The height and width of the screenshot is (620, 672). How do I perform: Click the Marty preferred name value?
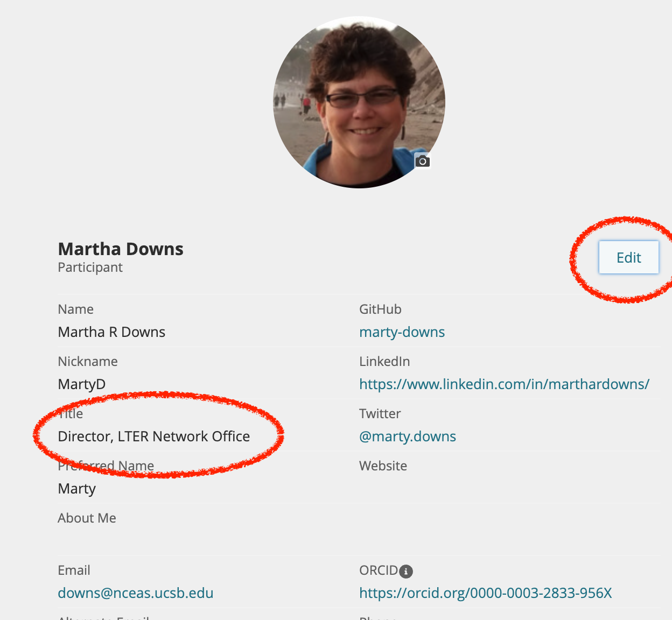click(77, 489)
